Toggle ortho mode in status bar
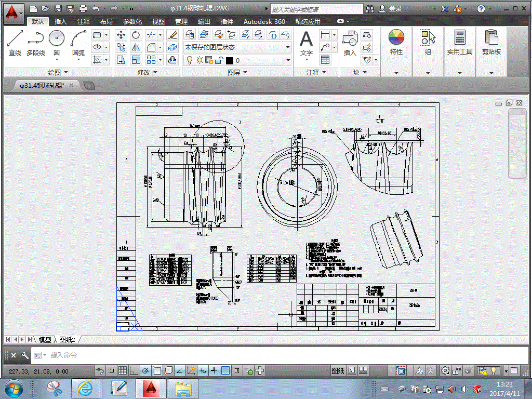 coord(134,370)
